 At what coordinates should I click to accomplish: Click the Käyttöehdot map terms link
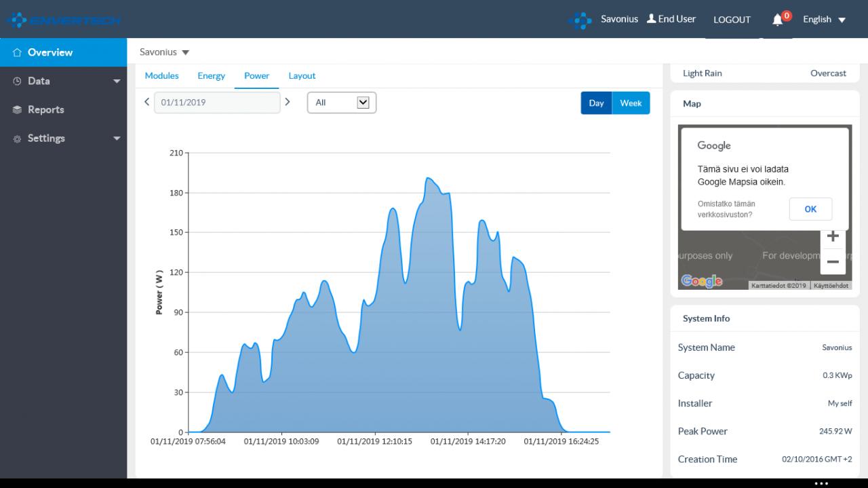pyautogui.click(x=831, y=286)
